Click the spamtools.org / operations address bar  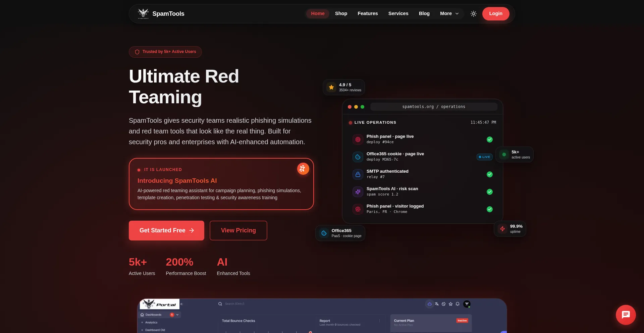point(434,107)
